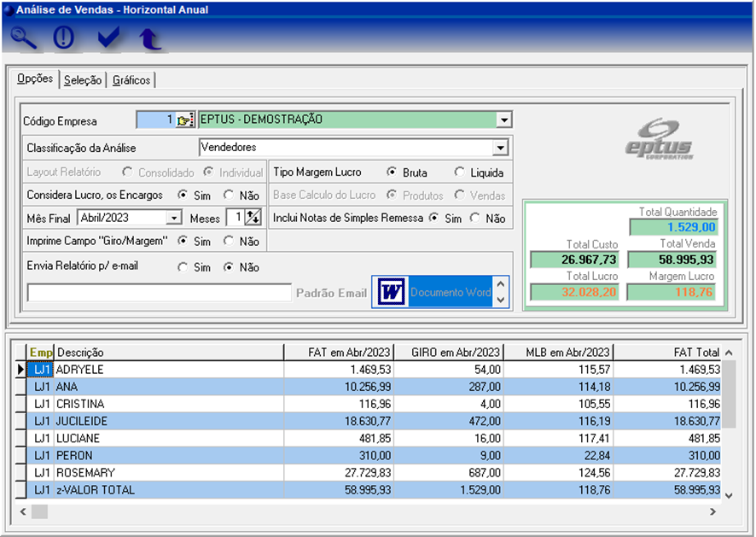Select the ADRYELE row indicator arrow
756x537 pixels.
(21, 370)
